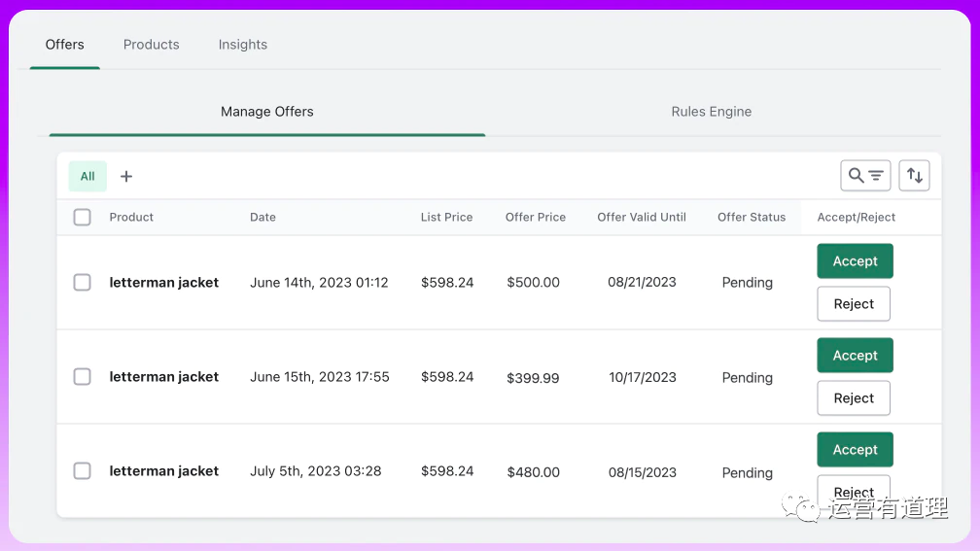The width and height of the screenshot is (980, 551).
Task: Switch to the Offers tab
Action: tap(64, 45)
